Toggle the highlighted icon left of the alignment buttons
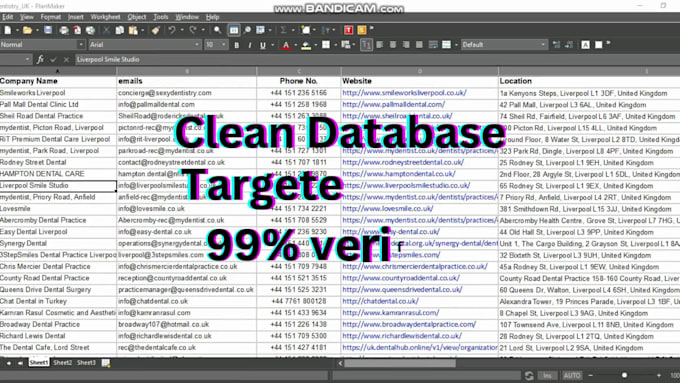The width and height of the screenshot is (680, 383). point(366,45)
